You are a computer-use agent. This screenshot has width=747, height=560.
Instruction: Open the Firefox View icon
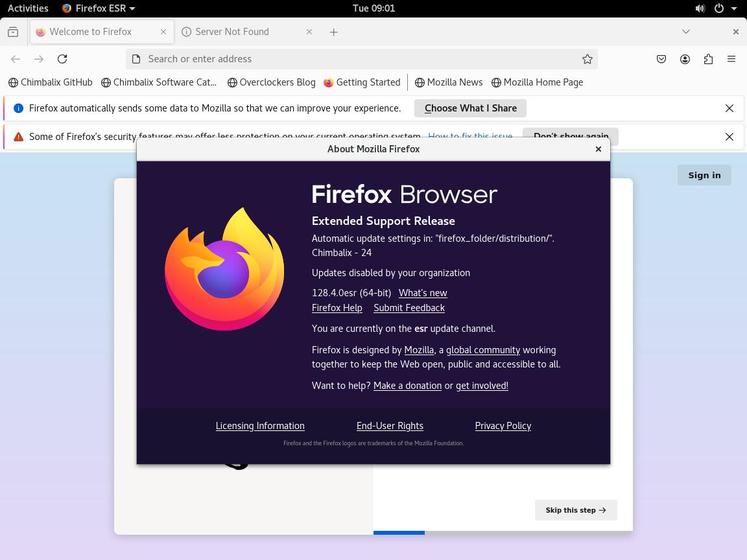[x=14, y=32]
